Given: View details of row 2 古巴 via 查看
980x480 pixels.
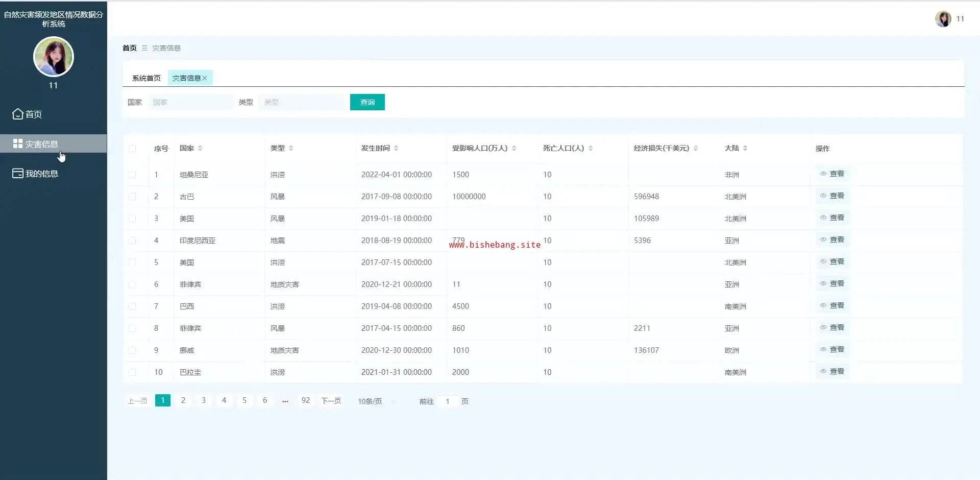Looking at the screenshot, I should [x=832, y=196].
